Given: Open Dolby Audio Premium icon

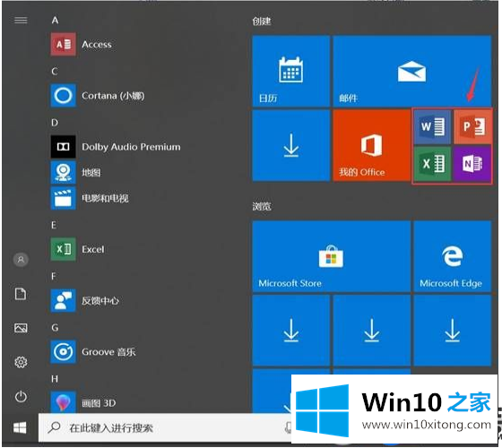Looking at the screenshot, I should (63, 147).
